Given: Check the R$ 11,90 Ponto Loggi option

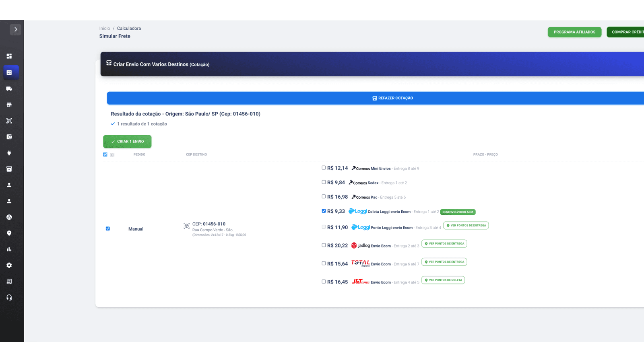Looking at the screenshot, I should 324,227.
